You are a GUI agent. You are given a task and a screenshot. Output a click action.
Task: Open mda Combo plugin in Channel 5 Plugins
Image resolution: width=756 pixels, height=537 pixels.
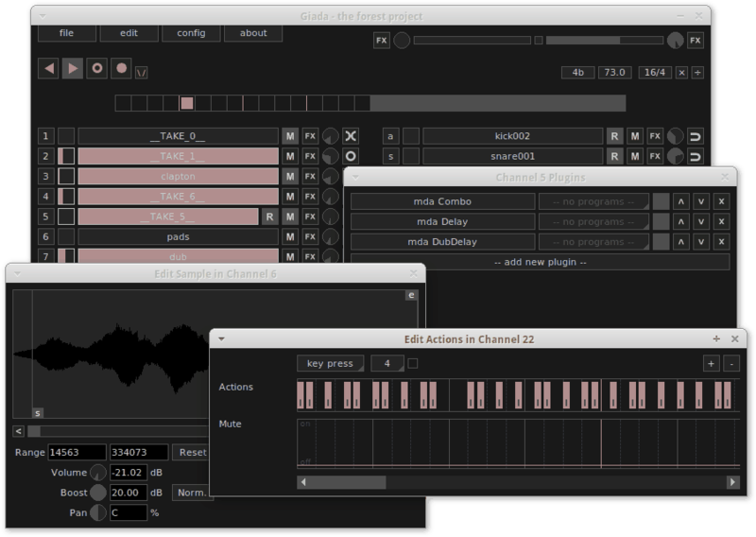[442, 201]
